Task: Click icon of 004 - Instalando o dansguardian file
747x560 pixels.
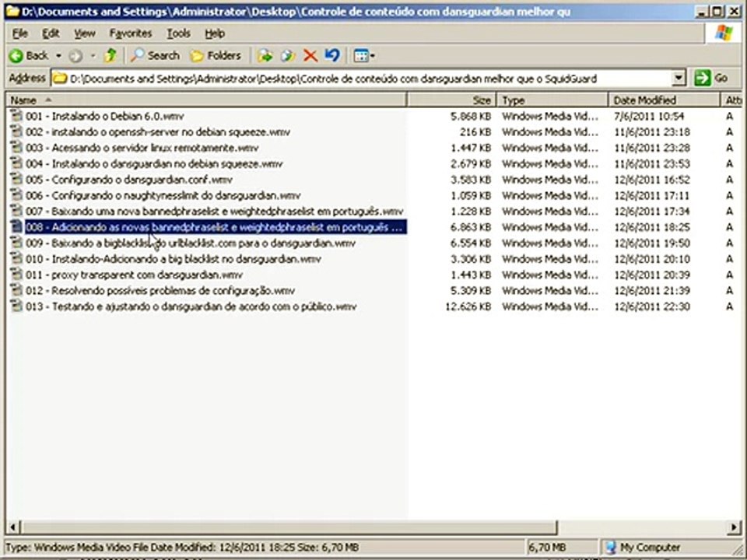Action: 16,163
